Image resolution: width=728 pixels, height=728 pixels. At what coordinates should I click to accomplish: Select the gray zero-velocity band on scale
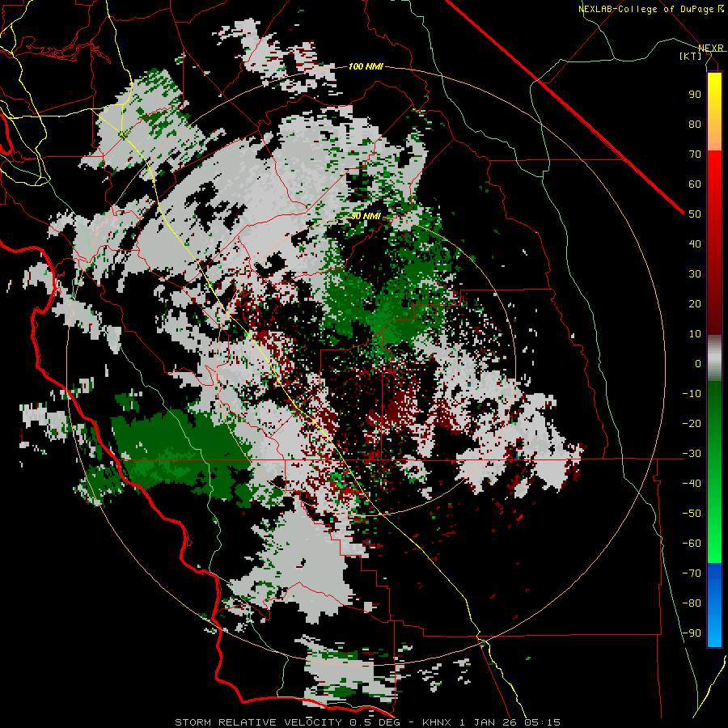(x=714, y=358)
